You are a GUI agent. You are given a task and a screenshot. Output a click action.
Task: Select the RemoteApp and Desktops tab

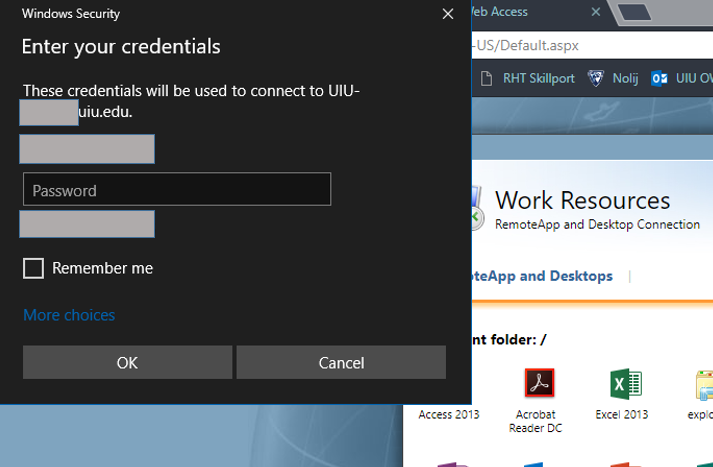pos(540,276)
